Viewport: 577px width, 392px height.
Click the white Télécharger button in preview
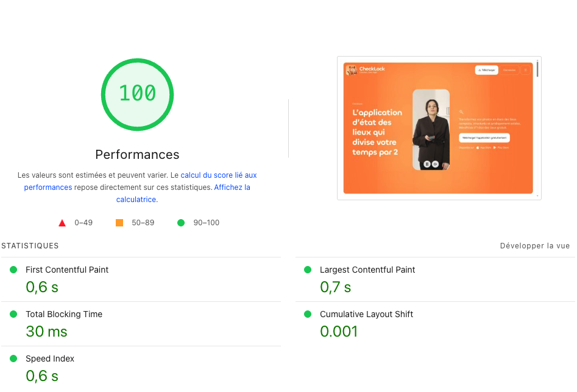(x=486, y=70)
